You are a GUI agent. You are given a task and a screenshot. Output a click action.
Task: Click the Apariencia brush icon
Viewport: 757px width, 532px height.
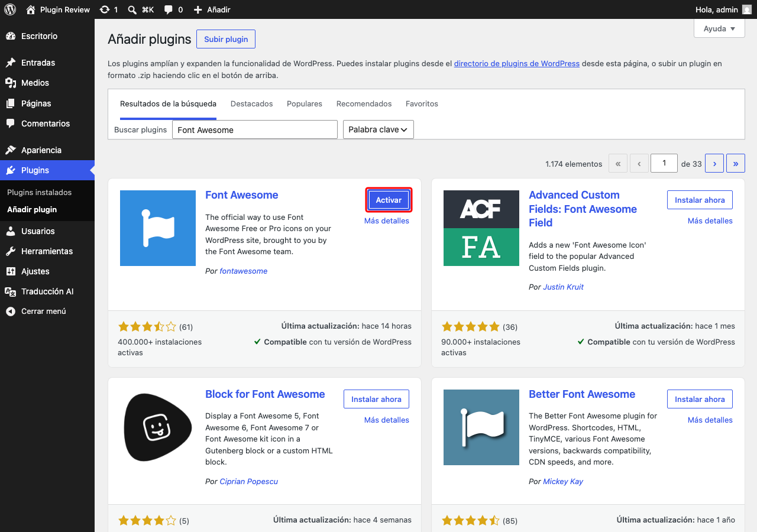pyautogui.click(x=11, y=150)
